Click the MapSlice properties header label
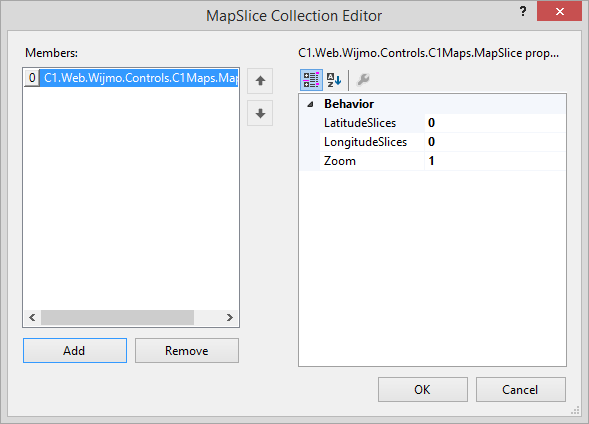589x424 pixels. point(429,53)
